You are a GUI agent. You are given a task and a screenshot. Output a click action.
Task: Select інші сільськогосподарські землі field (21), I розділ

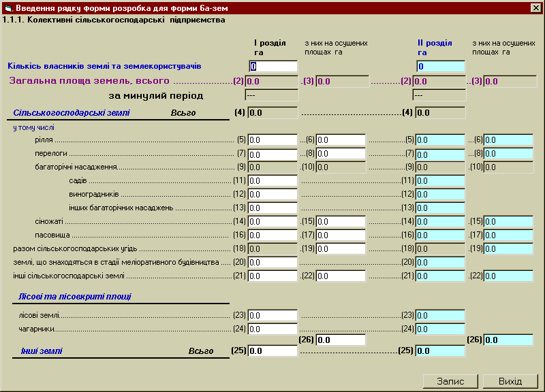272,276
